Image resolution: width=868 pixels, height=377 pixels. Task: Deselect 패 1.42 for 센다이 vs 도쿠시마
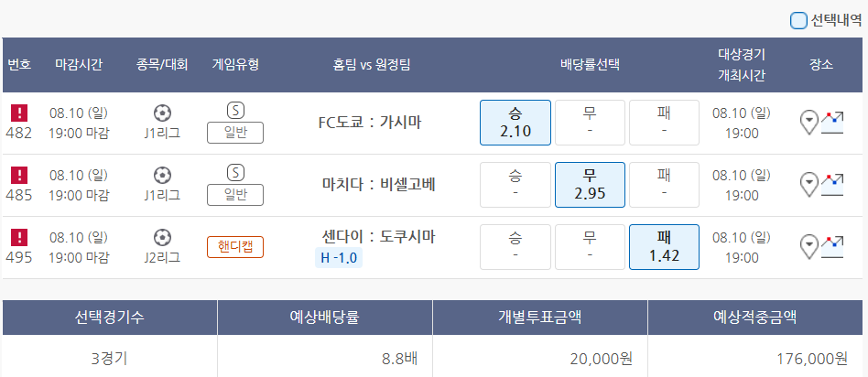click(664, 246)
